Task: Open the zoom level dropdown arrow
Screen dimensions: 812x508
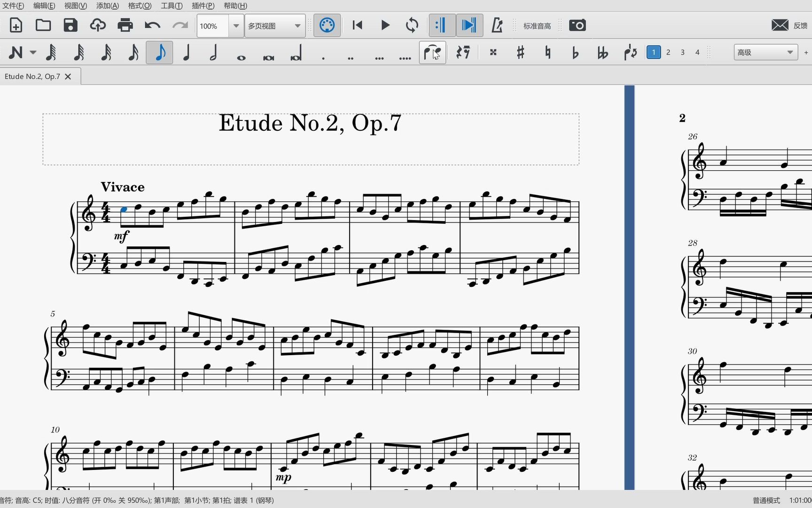Action: point(236,26)
